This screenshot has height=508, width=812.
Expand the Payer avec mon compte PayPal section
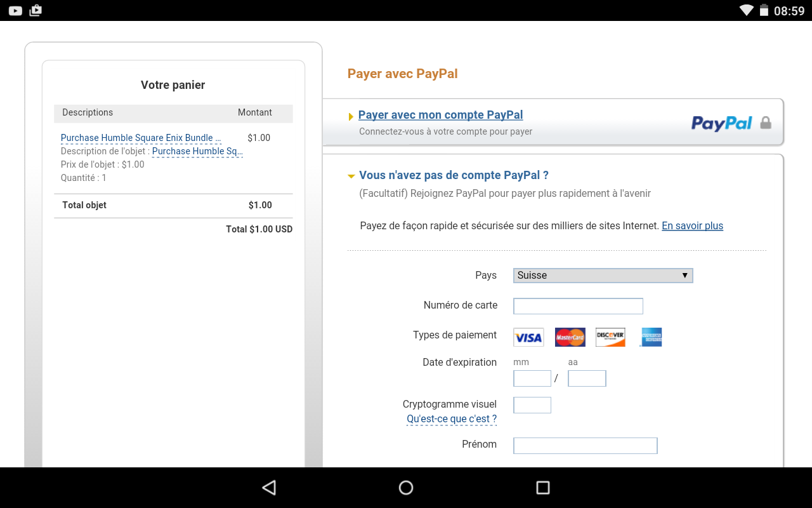coord(440,115)
